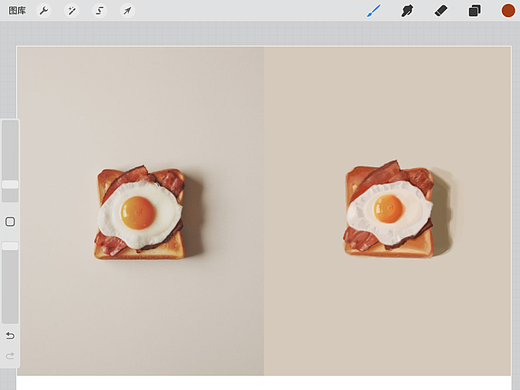Select the Brush tool

click(x=374, y=11)
